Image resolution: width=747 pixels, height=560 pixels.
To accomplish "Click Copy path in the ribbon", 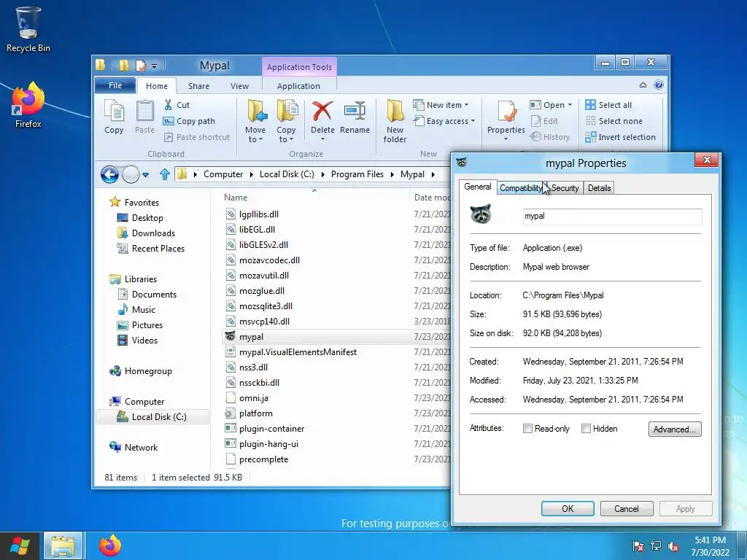I will tap(189, 121).
